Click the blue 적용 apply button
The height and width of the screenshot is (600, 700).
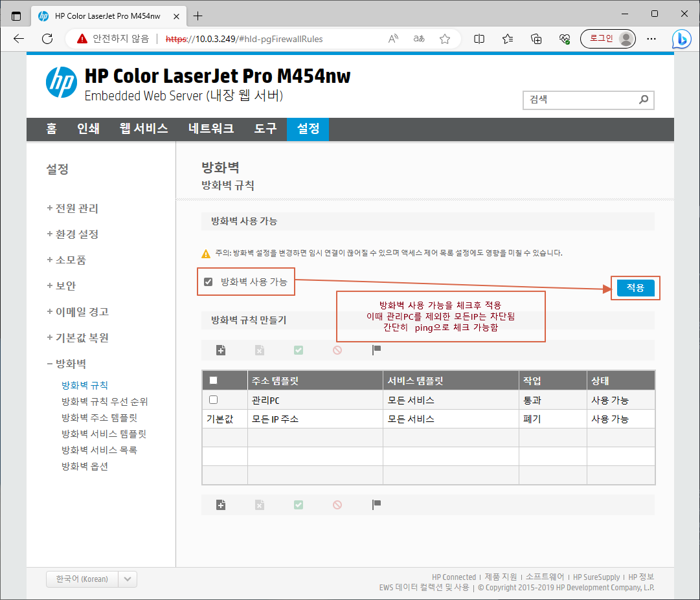636,288
